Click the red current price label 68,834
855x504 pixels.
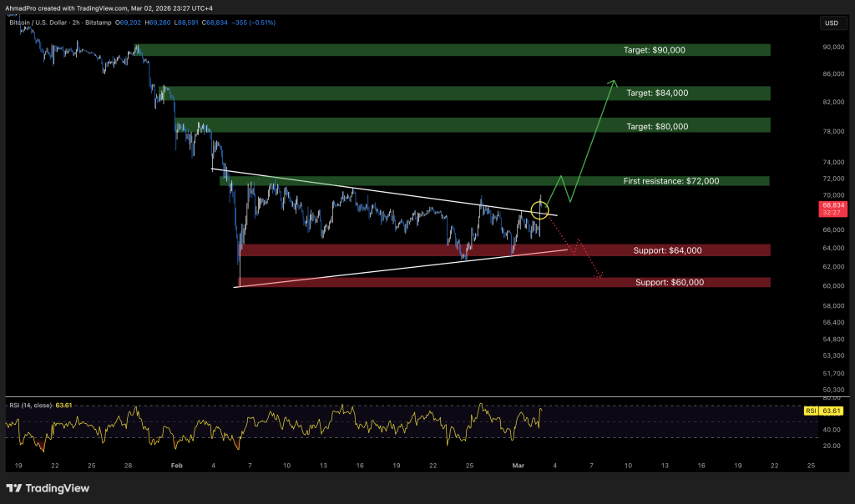(x=831, y=204)
